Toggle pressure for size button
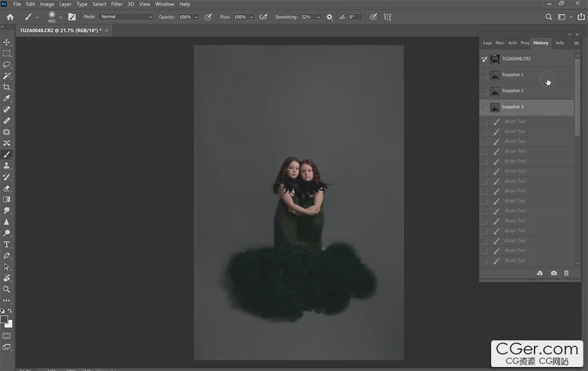The width and height of the screenshot is (588, 371). tap(373, 17)
